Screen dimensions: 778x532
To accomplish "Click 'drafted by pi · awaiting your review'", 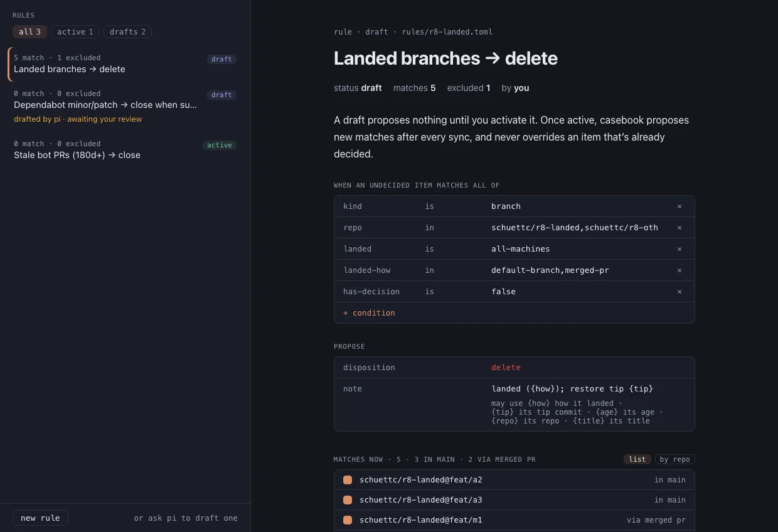I will click(78, 119).
